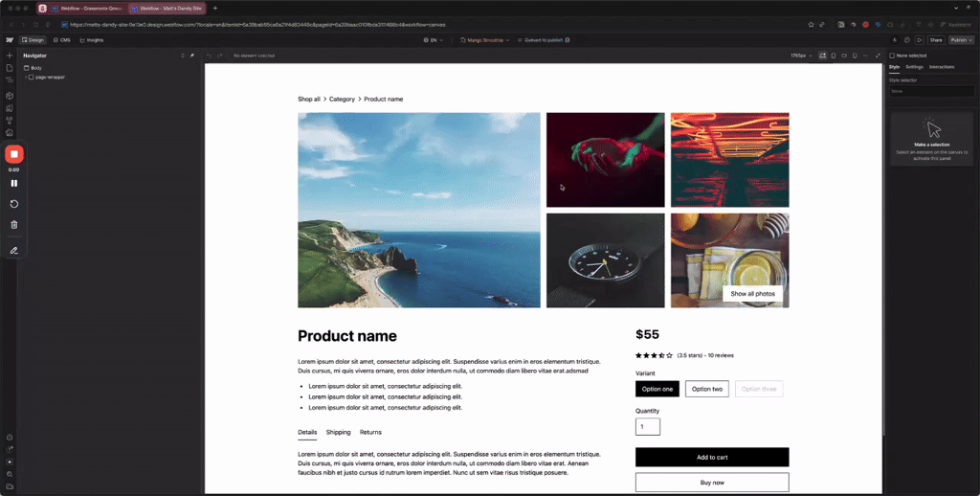Open the Pages panel icon

pyautogui.click(x=10, y=68)
